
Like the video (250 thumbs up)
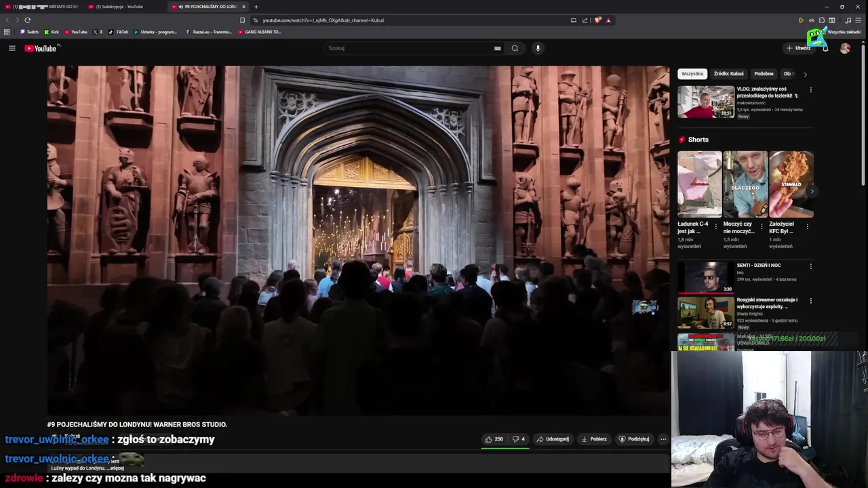(x=494, y=439)
